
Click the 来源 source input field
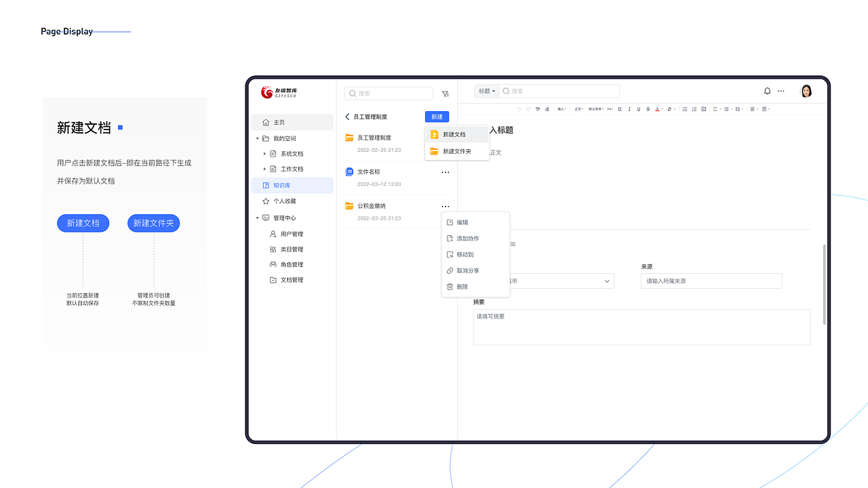(x=711, y=281)
